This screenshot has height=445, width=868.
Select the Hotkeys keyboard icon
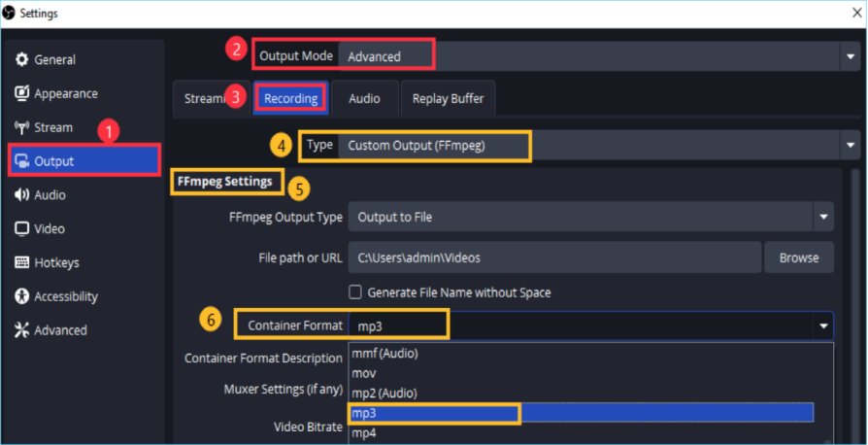coord(21,263)
